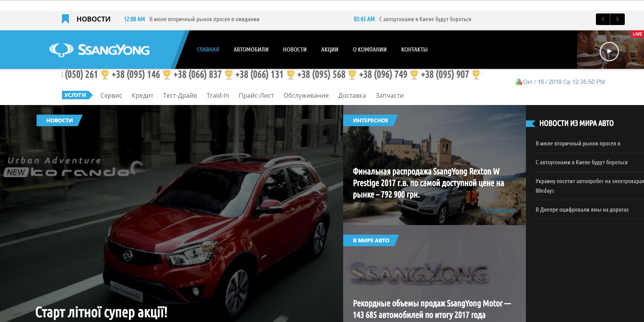Click the red LIVE badge
644x322 pixels.
click(x=637, y=34)
